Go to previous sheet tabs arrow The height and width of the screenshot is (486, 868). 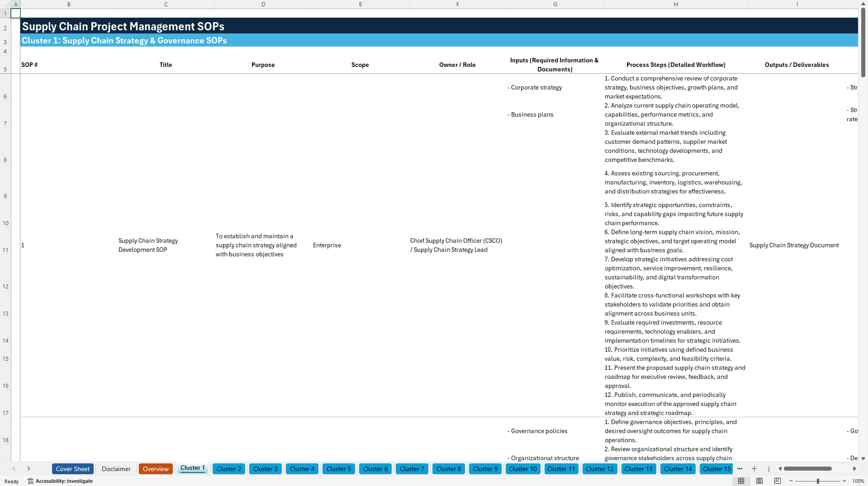14,469
